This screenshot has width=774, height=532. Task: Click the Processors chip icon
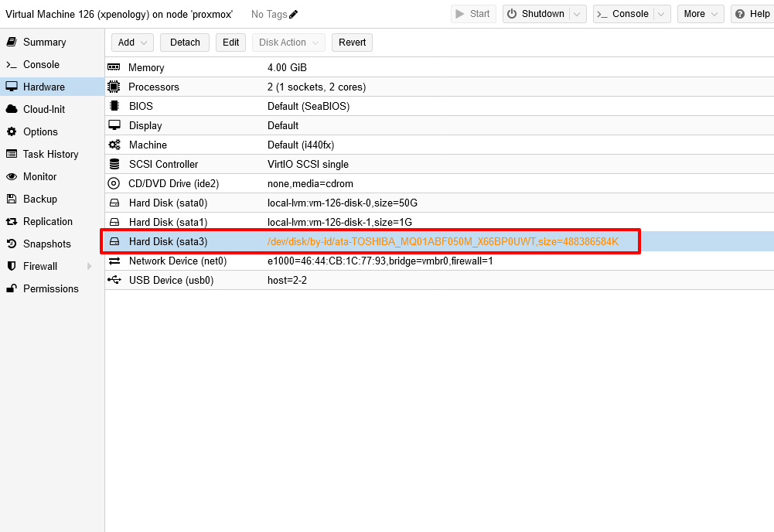[114, 87]
